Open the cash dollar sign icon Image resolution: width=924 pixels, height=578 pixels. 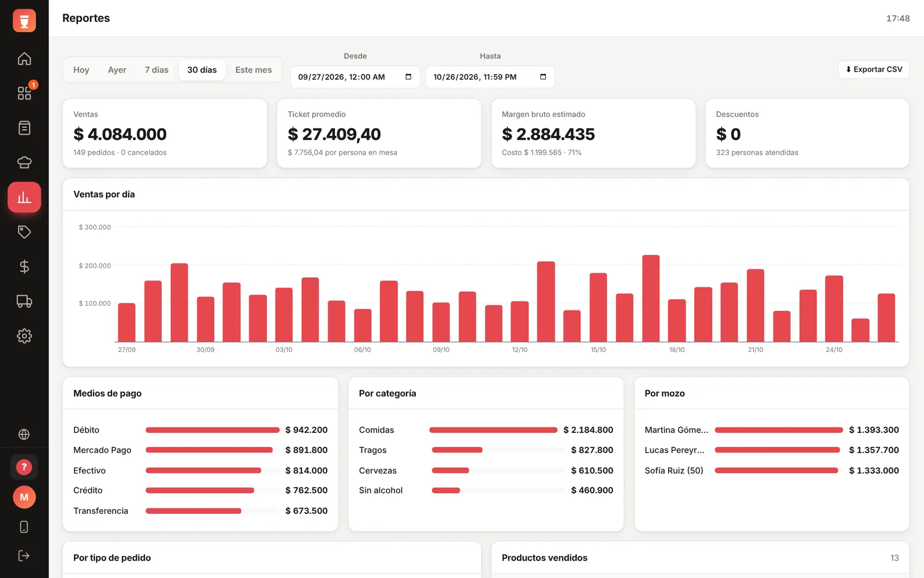(24, 266)
